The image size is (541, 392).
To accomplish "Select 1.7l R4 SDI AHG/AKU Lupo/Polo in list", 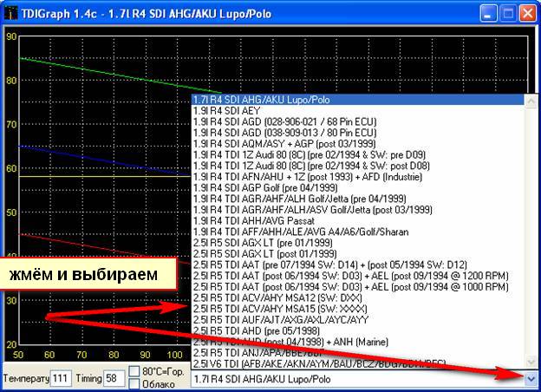I will pyautogui.click(x=357, y=100).
